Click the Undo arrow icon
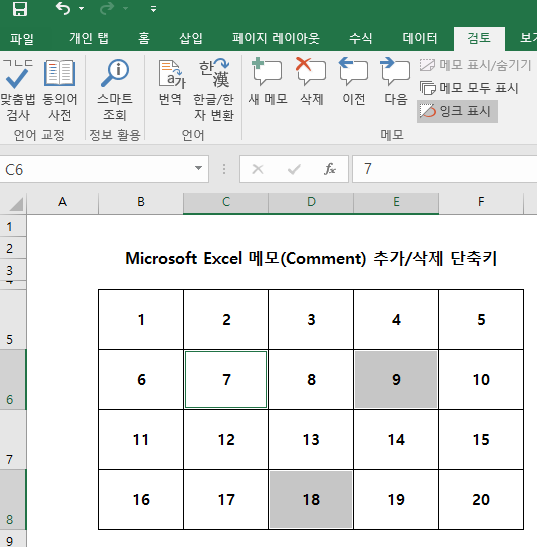Screen dimensions: 537x547 click(x=63, y=8)
